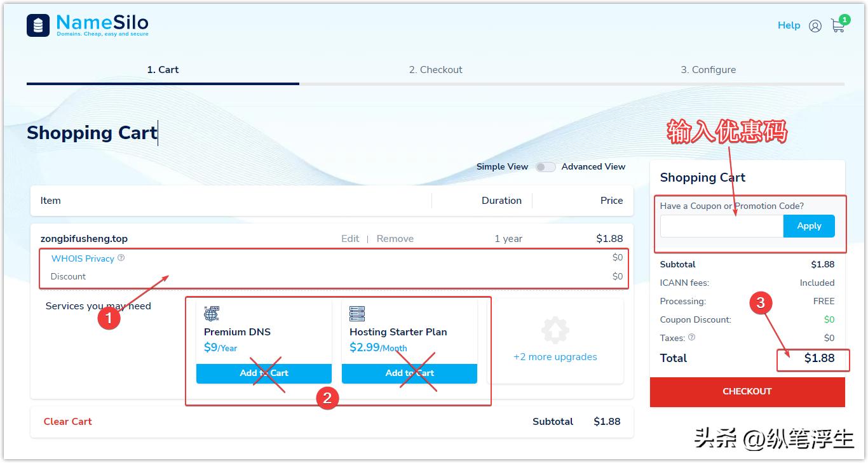
Task: Edit the zongbifusheng.top cart item
Action: 350,239
